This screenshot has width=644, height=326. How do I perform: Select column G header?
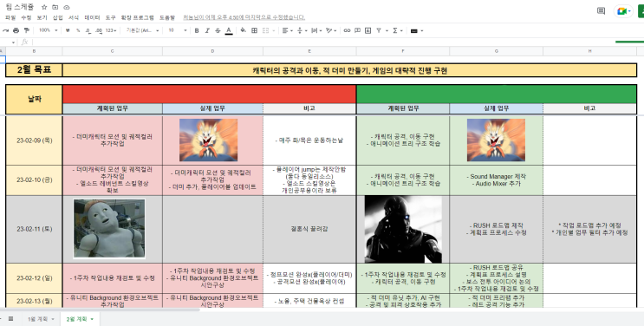pyautogui.click(x=496, y=51)
